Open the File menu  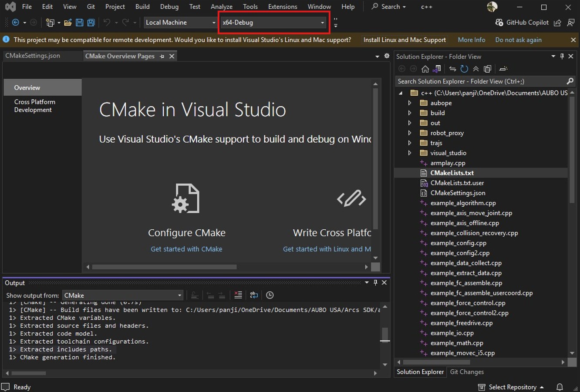27,7
